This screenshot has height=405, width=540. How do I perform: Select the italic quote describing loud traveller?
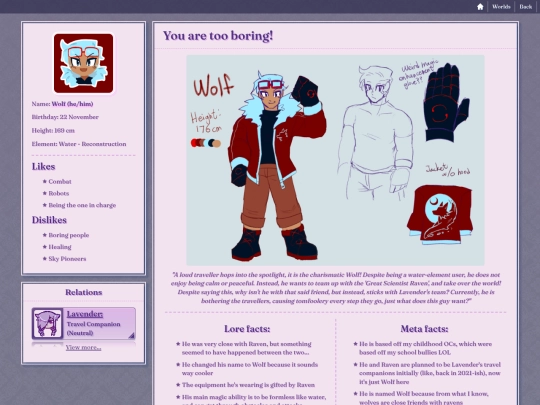click(x=336, y=288)
